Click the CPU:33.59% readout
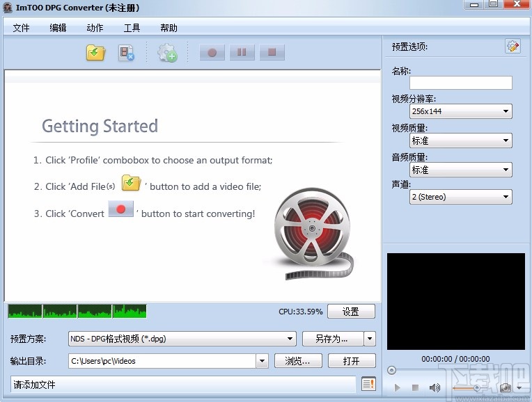532x402 pixels. [x=300, y=312]
